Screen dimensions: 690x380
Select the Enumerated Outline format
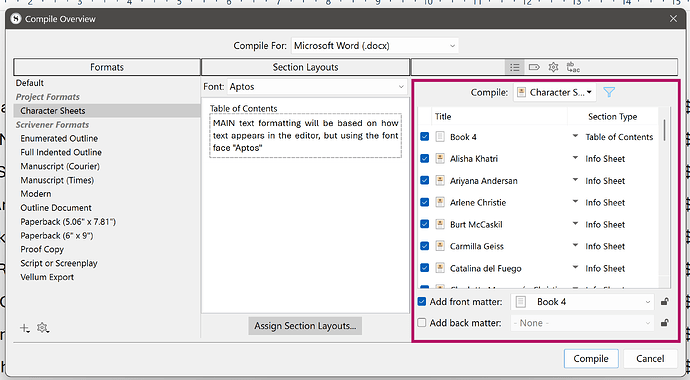pyautogui.click(x=59, y=139)
